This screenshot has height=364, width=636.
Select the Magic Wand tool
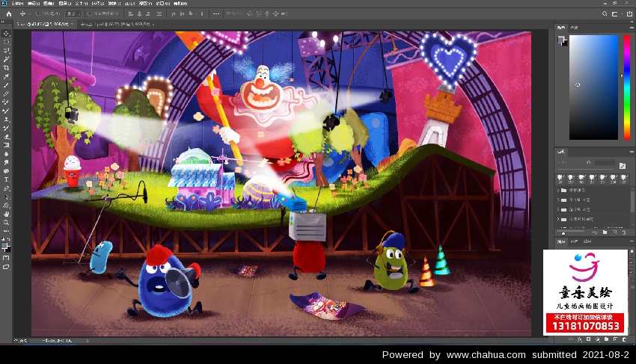(6, 59)
